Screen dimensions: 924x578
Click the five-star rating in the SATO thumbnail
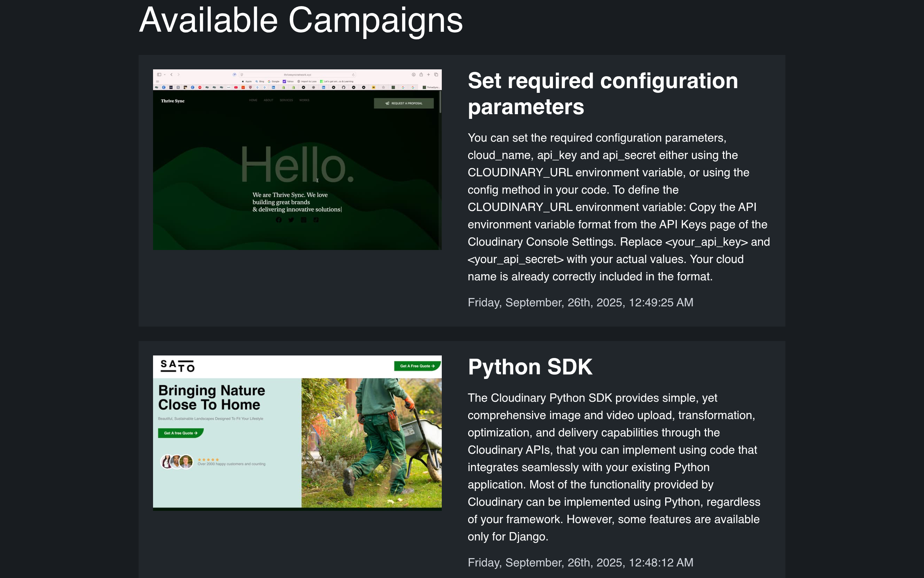(208, 460)
